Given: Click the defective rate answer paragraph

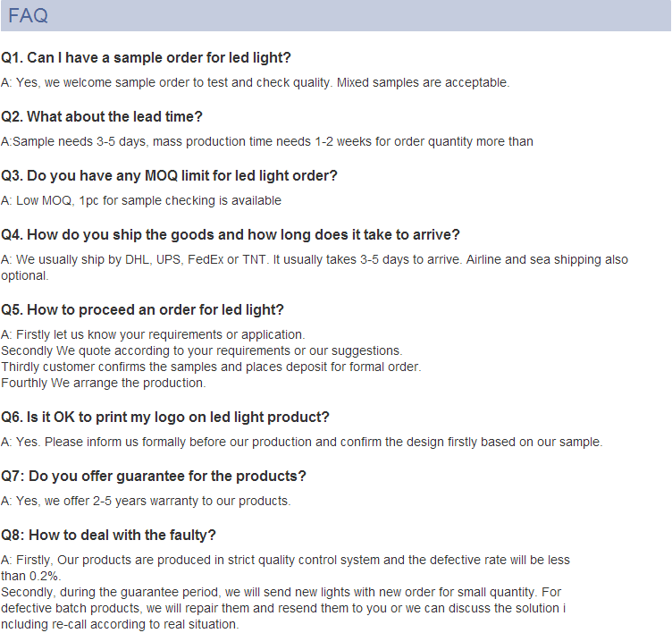Looking at the screenshot, I should (285, 568).
